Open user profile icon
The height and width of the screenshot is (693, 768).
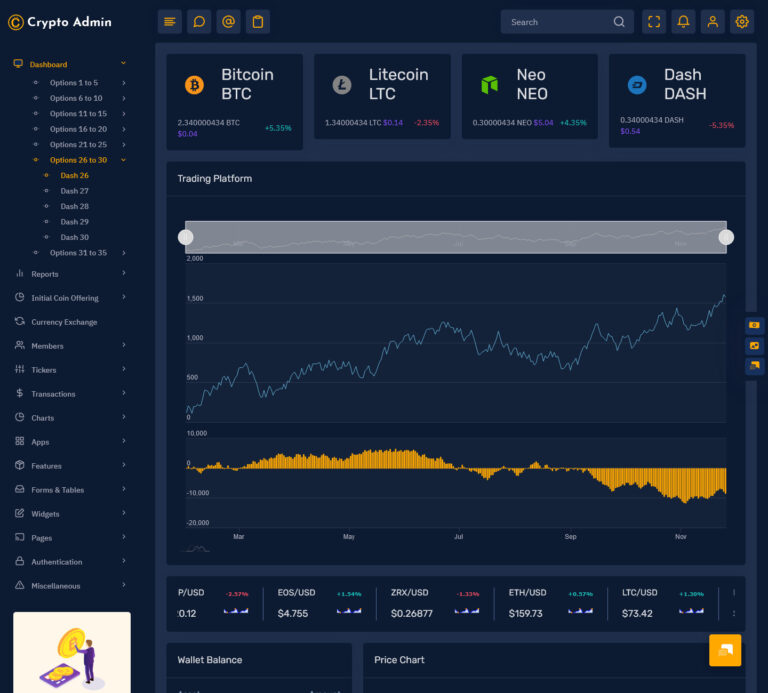pos(713,22)
